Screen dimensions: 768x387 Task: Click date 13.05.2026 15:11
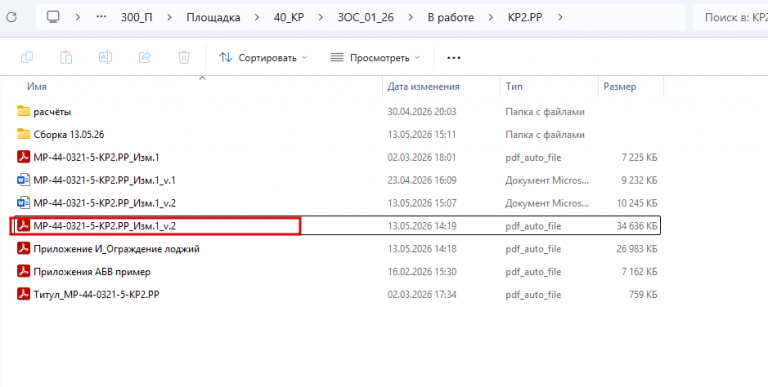422,134
